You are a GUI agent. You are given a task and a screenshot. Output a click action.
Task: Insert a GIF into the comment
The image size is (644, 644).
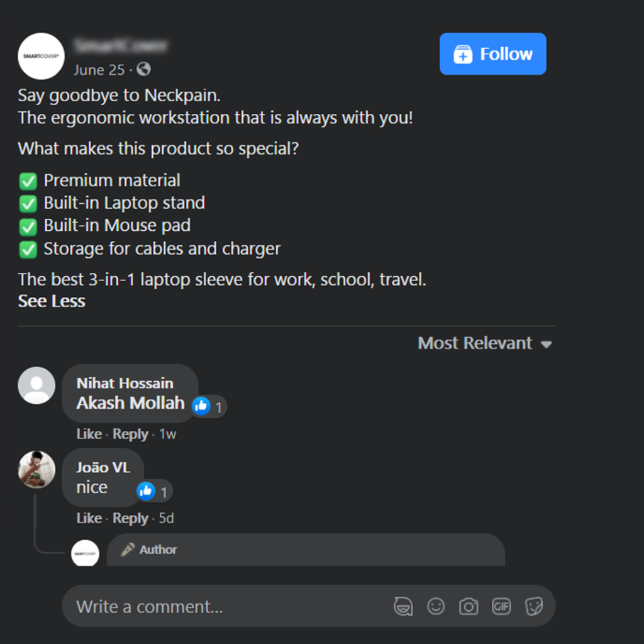click(501, 606)
